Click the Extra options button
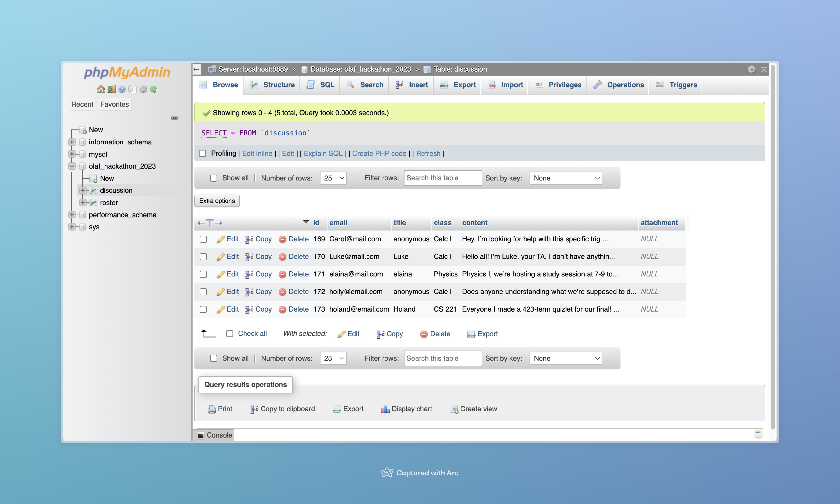Viewport: 840px width, 504px height. coord(217,201)
